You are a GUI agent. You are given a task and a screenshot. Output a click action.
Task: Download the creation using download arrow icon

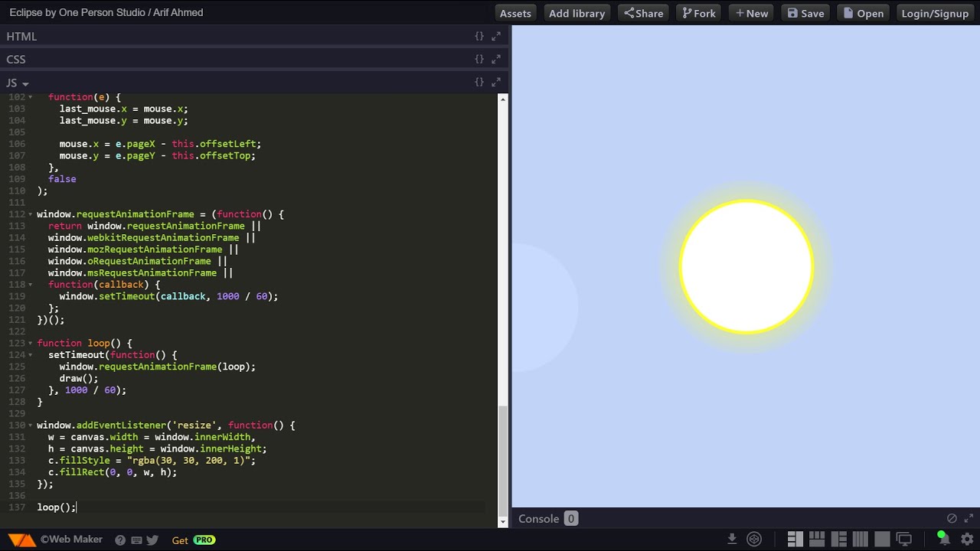[x=732, y=539]
